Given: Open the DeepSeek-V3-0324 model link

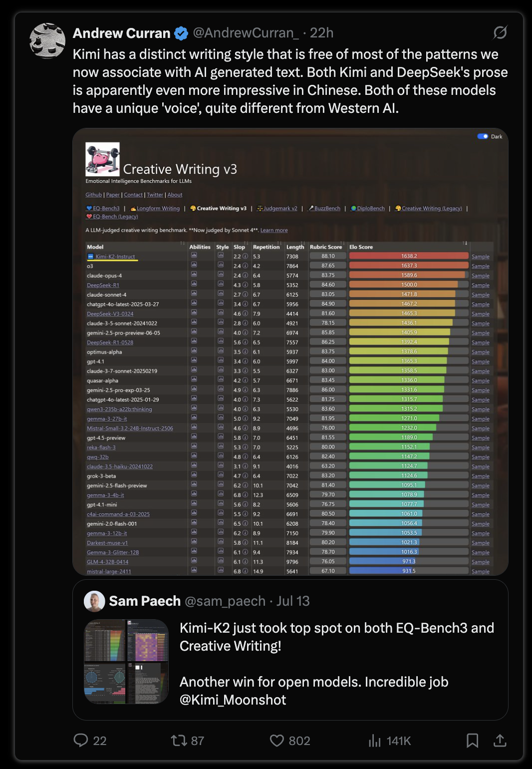Looking at the screenshot, I should click(110, 314).
